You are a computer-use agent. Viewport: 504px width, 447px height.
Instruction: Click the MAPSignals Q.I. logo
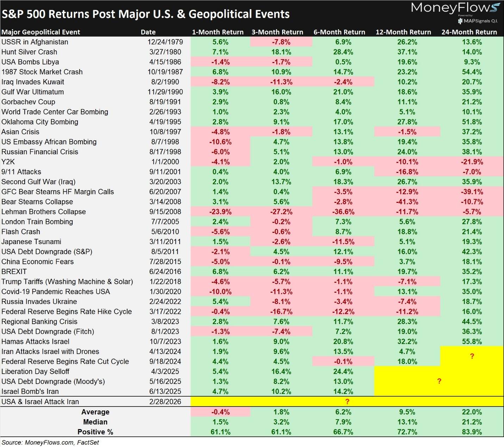click(x=478, y=21)
